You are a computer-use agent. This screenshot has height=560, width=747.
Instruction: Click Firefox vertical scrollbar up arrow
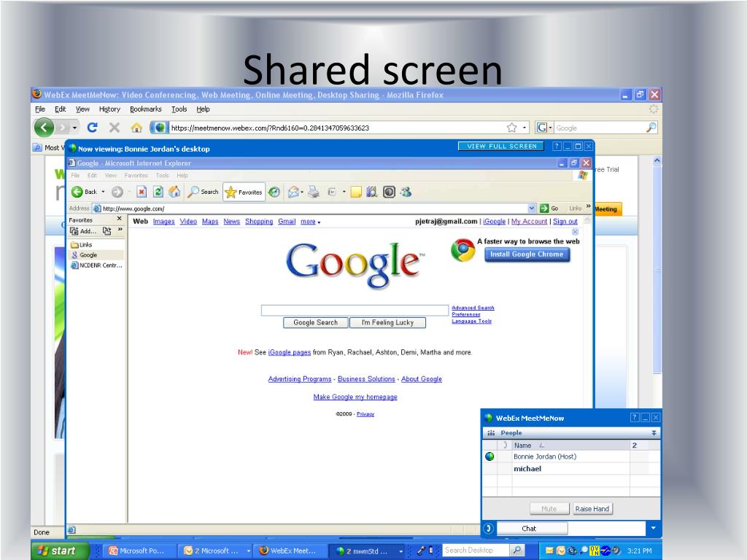coord(657,161)
